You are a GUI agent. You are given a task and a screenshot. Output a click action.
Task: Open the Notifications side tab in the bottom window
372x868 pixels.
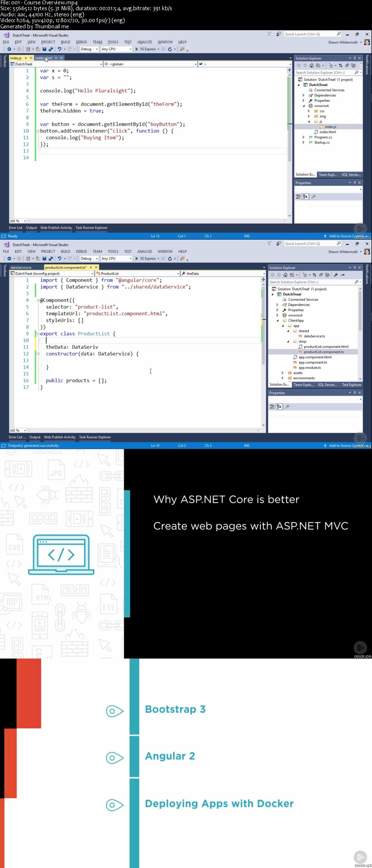[367, 274]
